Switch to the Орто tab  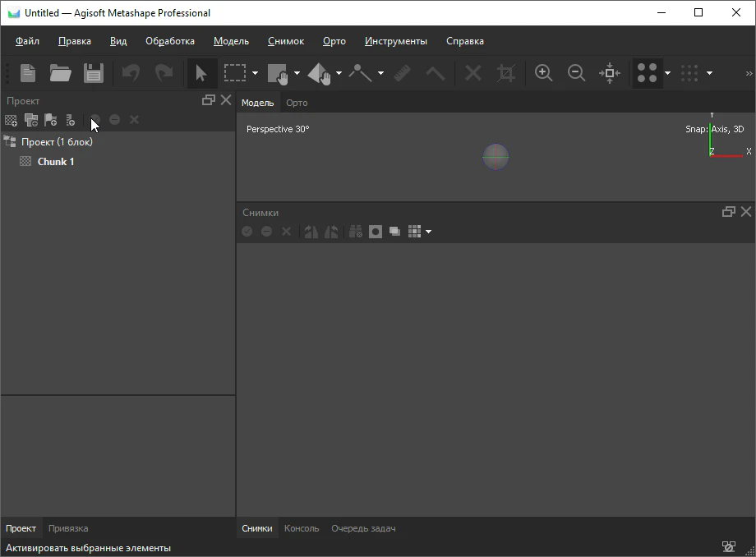[x=297, y=103]
